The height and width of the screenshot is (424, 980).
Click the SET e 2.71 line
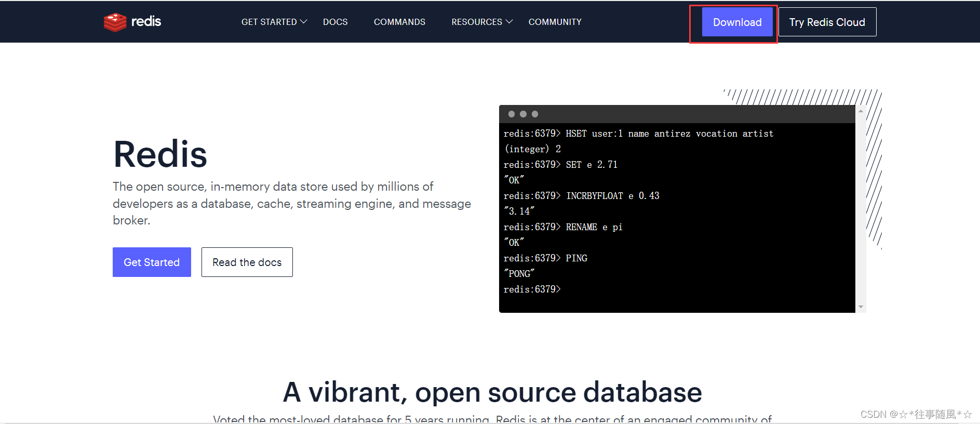[x=560, y=165]
